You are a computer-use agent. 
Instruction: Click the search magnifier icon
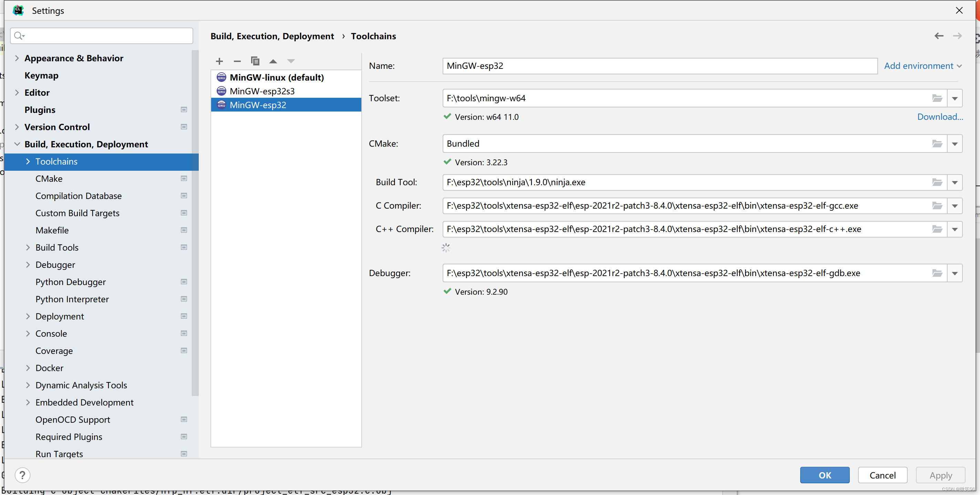[19, 36]
